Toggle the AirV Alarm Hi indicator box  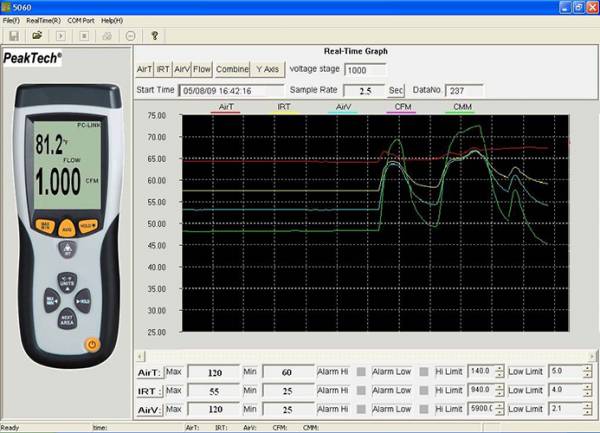[x=362, y=409]
